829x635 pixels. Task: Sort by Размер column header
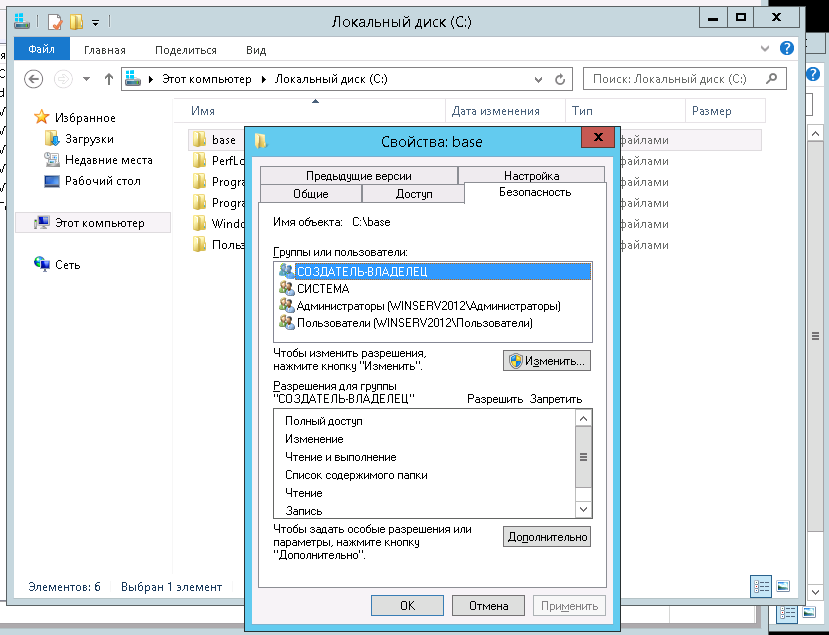coord(725,111)
